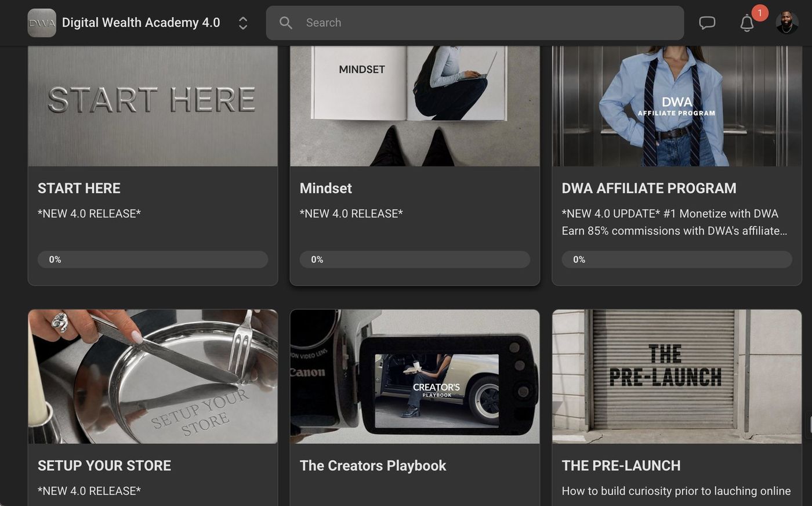Screen dimensions: 812x506
Task: Click THE PRE-LAUNCH title
Action: pos(621,465)
